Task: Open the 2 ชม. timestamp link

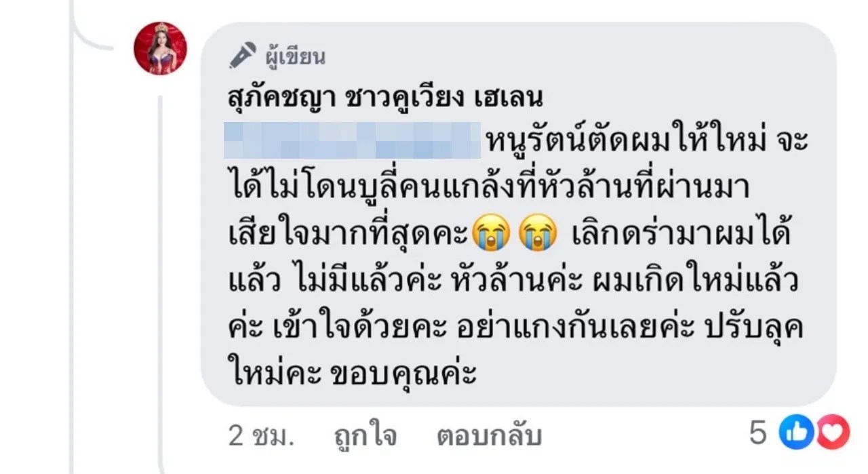Action: click(x=261, y=435)
